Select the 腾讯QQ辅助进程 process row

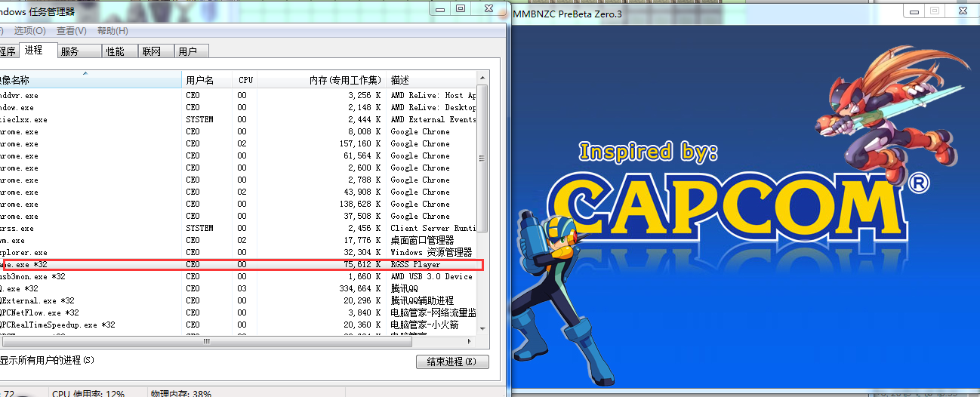click(x=239, y=301)
